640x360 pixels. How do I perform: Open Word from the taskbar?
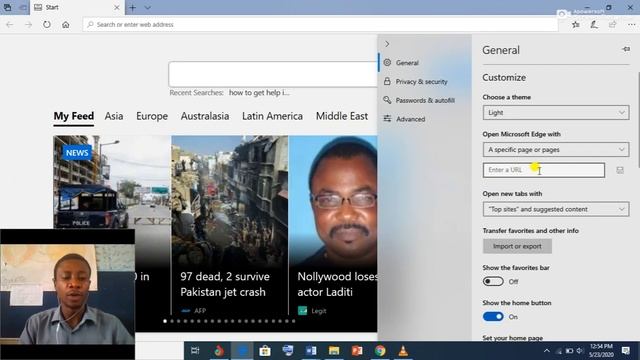point(311,351)
